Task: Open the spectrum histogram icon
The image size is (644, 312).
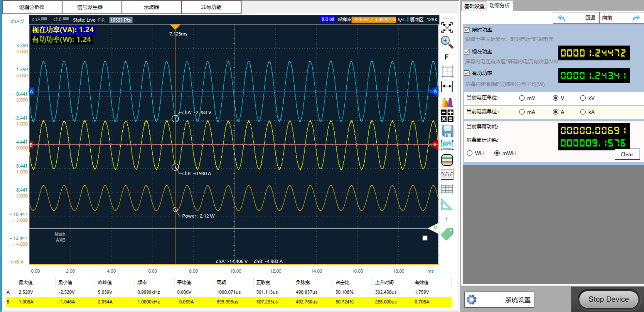Action: click(447, 102)
